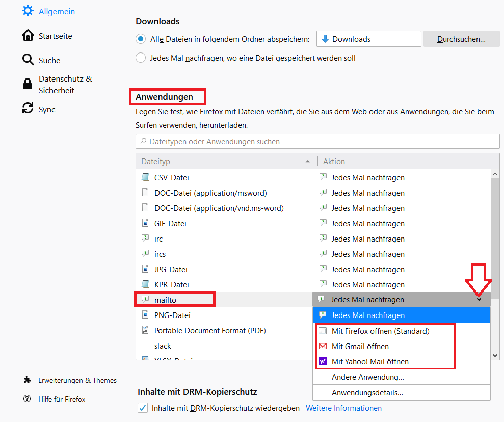Select 'Alle Dateien in folgendem Ordner abspeichern' radio
This screenshot has width=504, height=423.
141,39
